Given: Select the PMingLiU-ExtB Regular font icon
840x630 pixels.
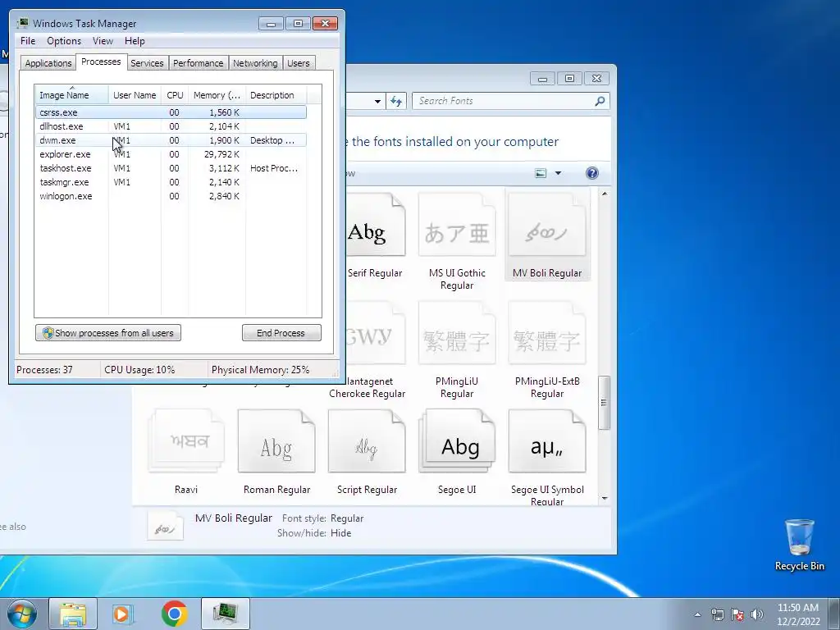Looking at the screenshot, I should [x=547, y=351].
